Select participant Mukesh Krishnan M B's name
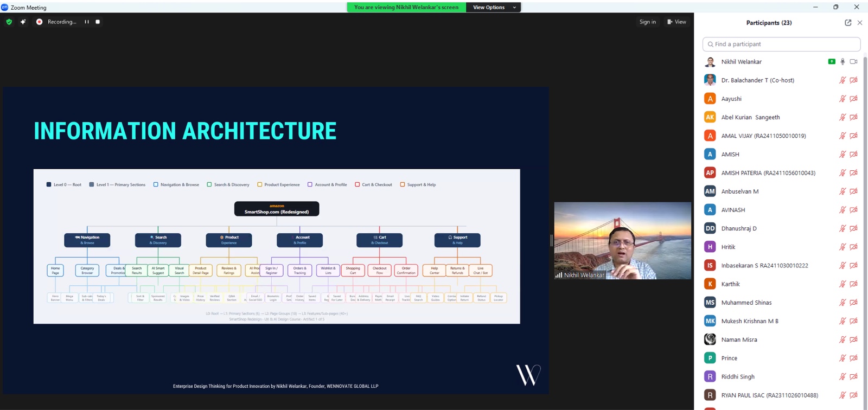The image size is (868, 410). click(750, 321)
